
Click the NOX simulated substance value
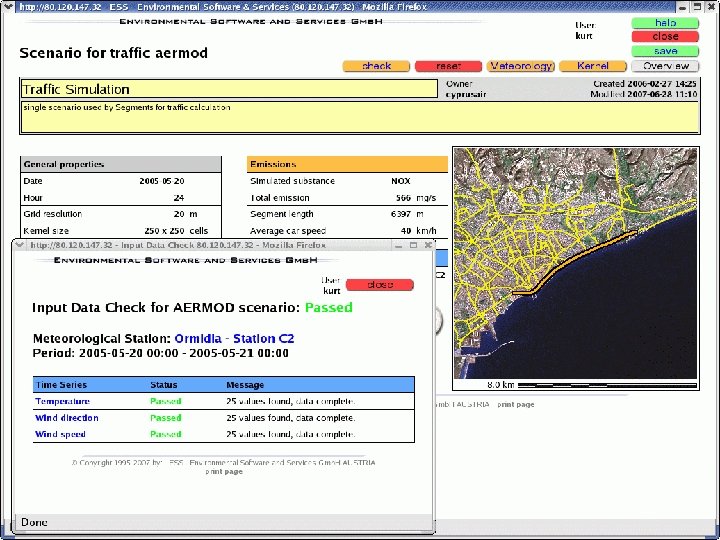pyautogui.click(x=400, y=181)
